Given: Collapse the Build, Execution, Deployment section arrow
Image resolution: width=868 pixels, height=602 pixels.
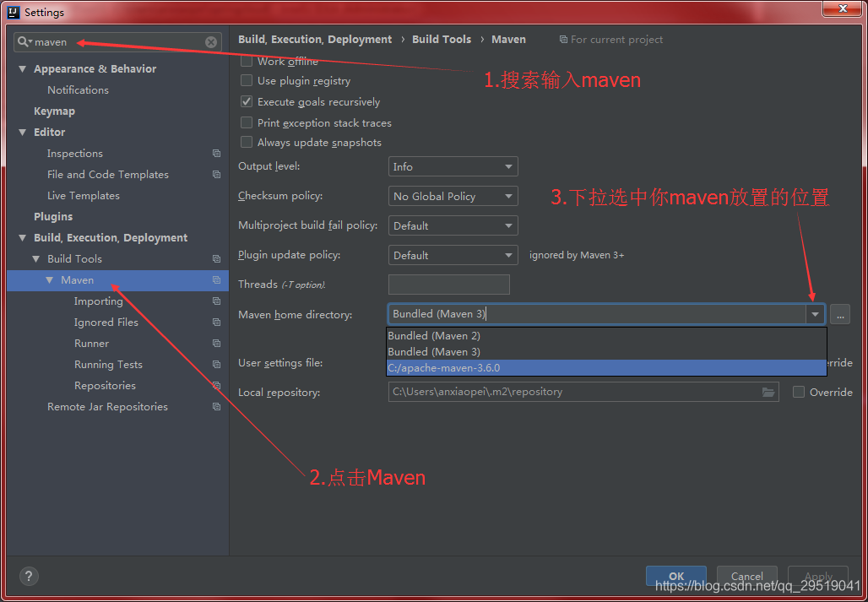Looking at the screenshot, I should pos(22,238).
